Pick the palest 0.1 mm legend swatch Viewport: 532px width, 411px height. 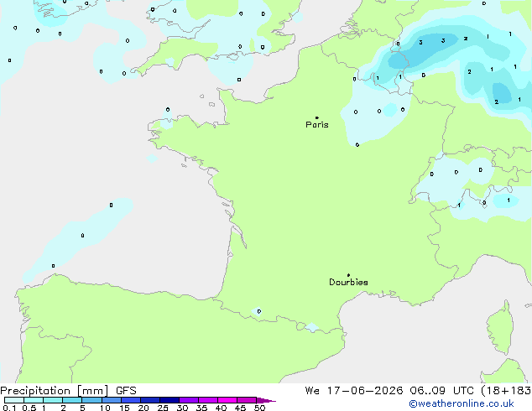[14, 400]
